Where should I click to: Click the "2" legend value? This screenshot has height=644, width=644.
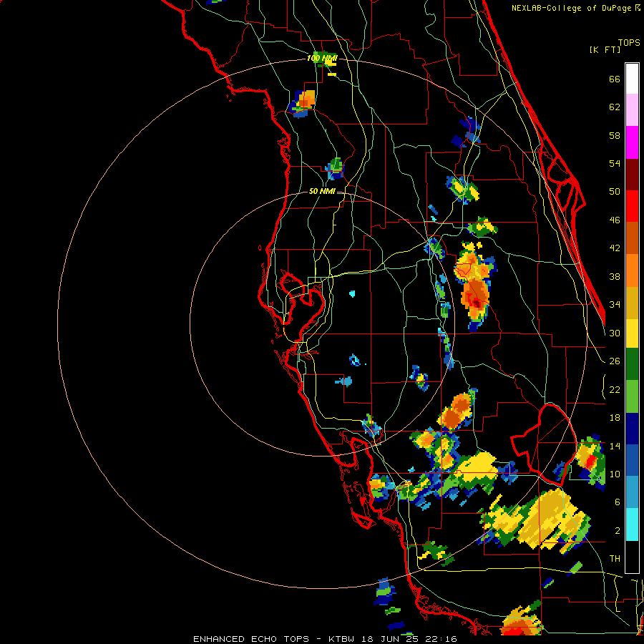pyautogui.click(x=618, y=531)
